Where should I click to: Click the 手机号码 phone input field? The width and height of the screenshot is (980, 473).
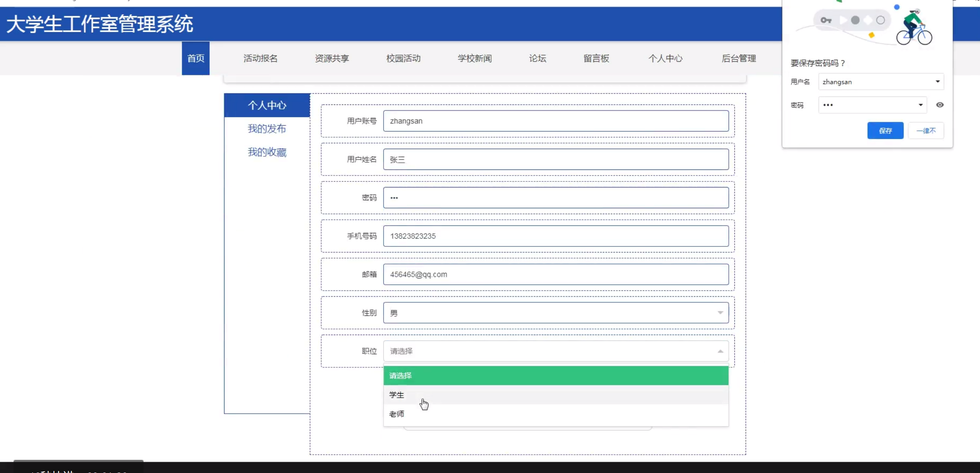click(556, 236)
